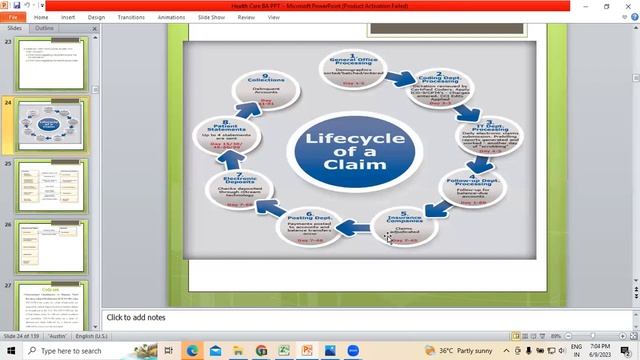This screenshot has width=640, height=360.
Task: Open the Windows Start menu
Action: 11,351
